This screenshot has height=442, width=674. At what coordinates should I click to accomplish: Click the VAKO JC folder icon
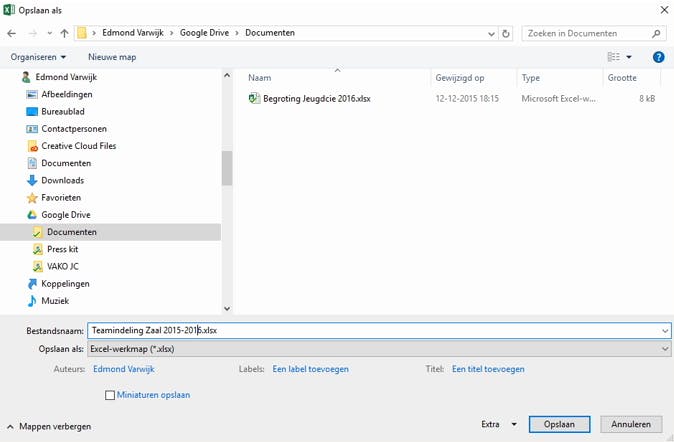[38, 267]
